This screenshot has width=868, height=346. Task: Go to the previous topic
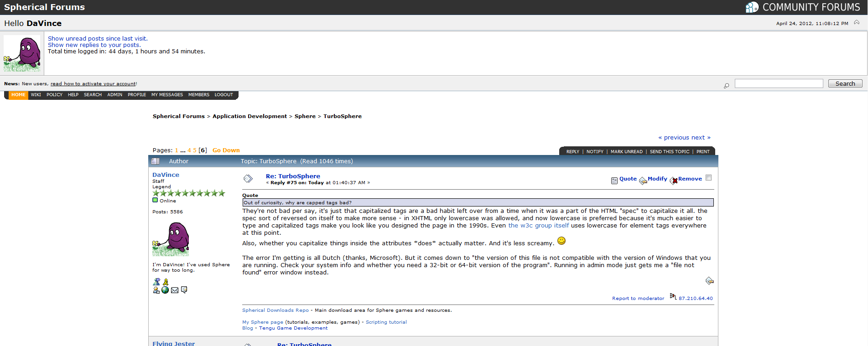coord(673,138)
